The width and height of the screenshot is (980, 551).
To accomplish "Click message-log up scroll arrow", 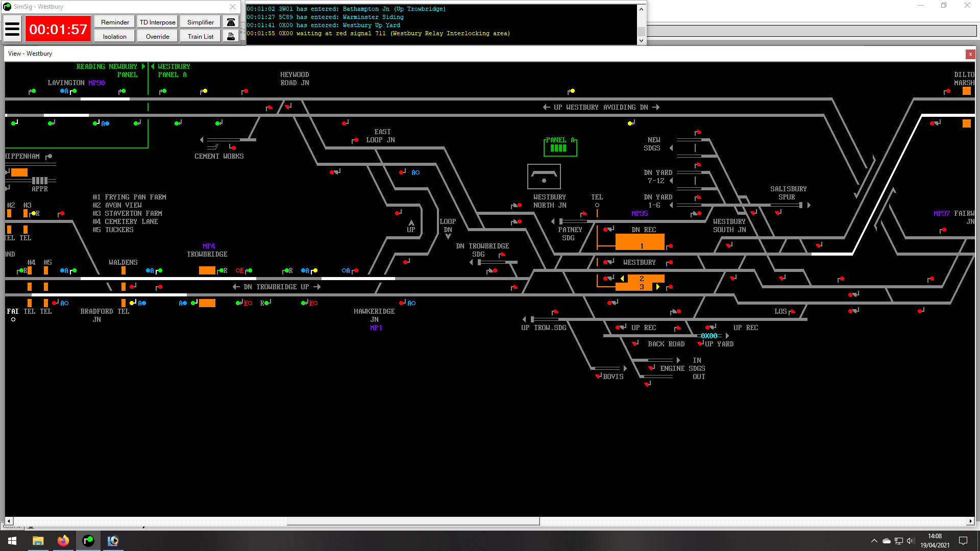I will (642, 9).
